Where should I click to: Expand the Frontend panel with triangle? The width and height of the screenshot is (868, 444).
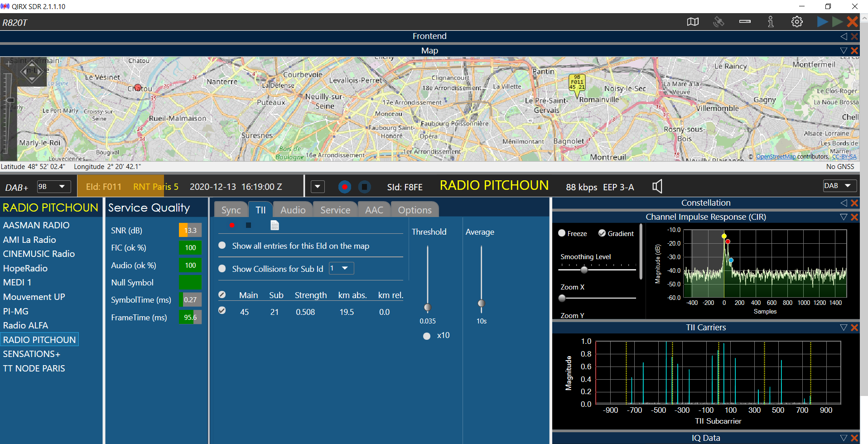[844, 36]
